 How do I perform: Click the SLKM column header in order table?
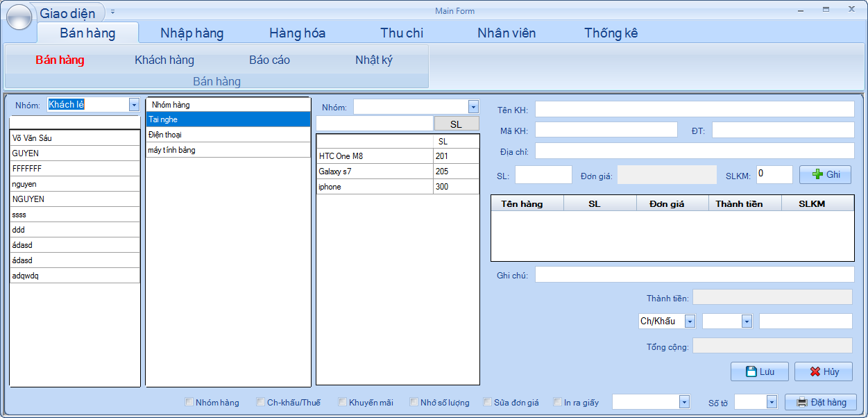click(817, 203)
